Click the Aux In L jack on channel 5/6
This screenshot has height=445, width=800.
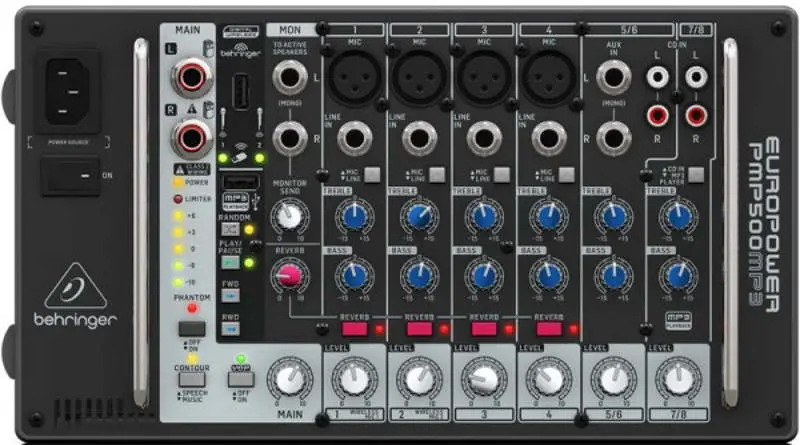pyautogui.click(x=614, y=77)
